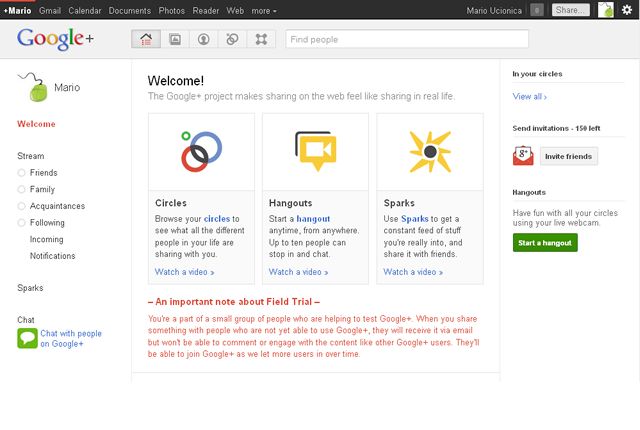Open the Circles icon in toolbar
Screen dimensions: 640x430
[x=233, y=40]
